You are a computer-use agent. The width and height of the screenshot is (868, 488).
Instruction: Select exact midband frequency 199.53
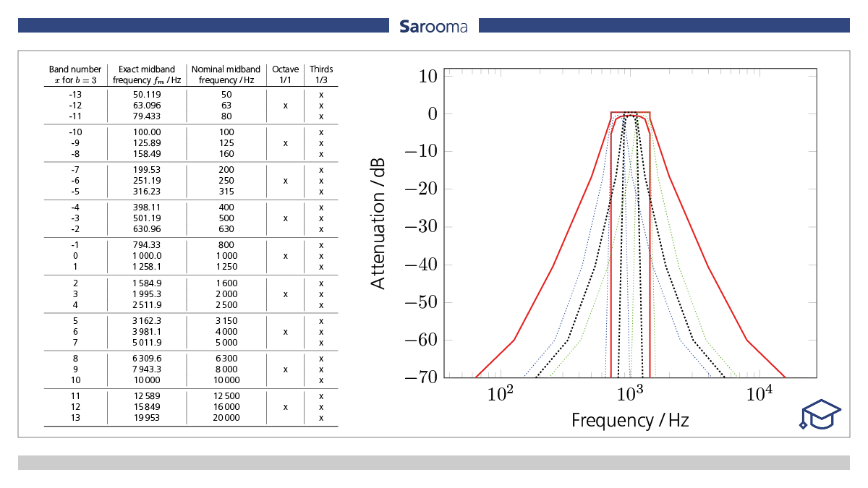point(148,170)
